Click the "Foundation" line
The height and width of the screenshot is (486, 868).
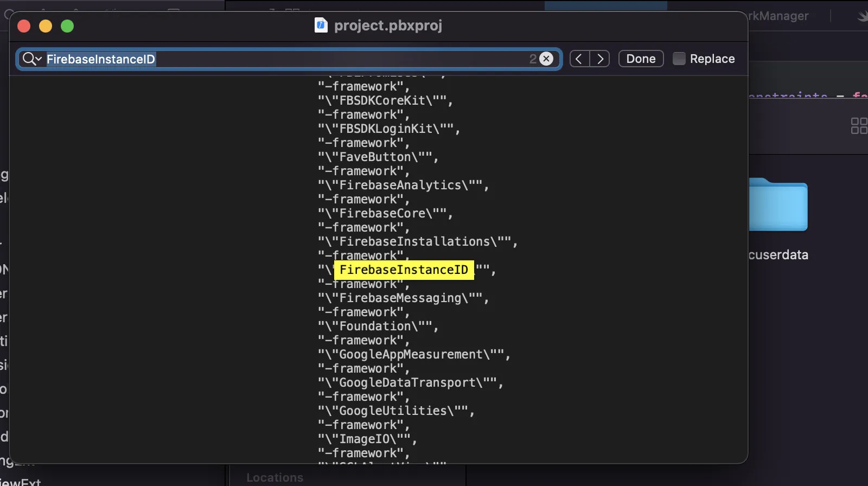(x=378, y=326)
